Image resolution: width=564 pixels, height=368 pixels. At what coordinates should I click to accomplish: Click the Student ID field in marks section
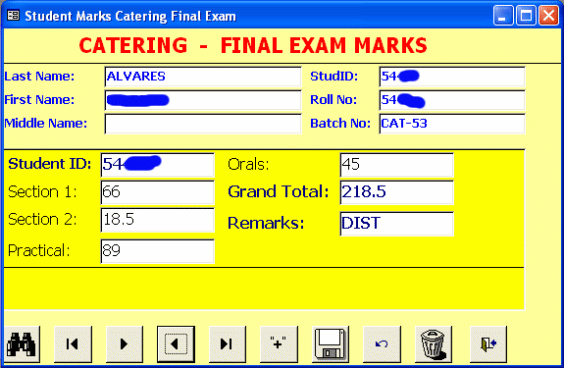[x=158, y=165]
